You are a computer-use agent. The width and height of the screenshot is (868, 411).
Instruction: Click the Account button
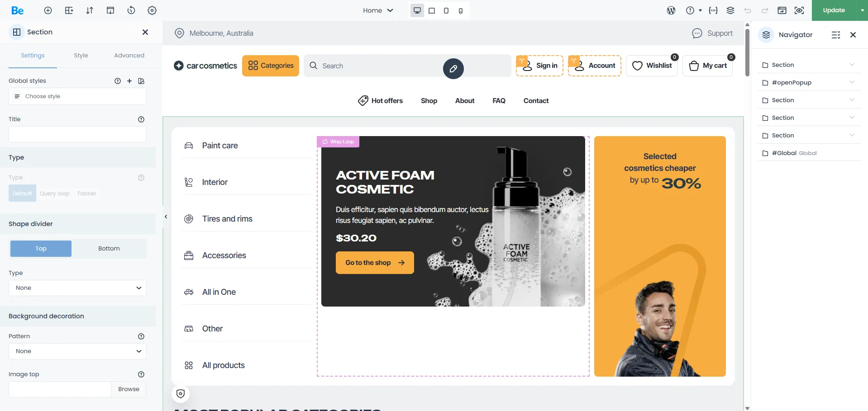[x=595, y=66]
